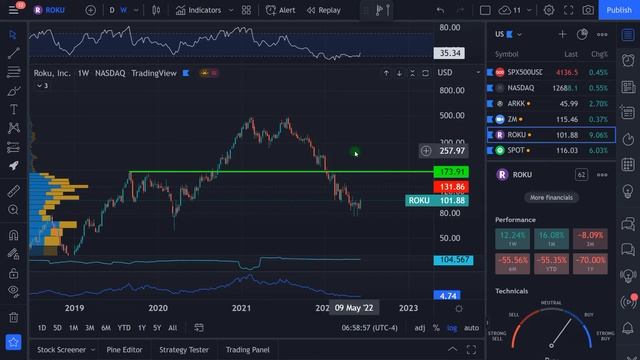Select the 5D time range
This screenshot has width=640, height=360.
(58, 328)
